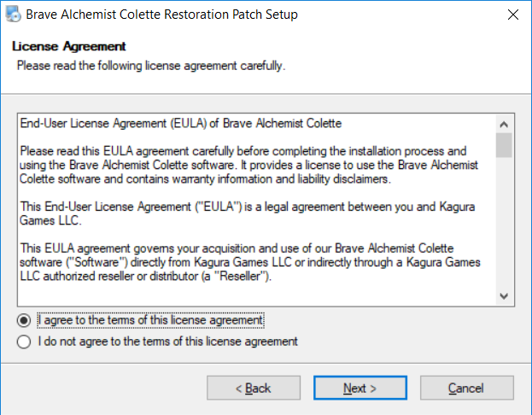Image resolution: width=532 pixels, height=415 pixels.
Task: Select the "I do not agree" radio button circle
Action: click(x=26, y=342)
